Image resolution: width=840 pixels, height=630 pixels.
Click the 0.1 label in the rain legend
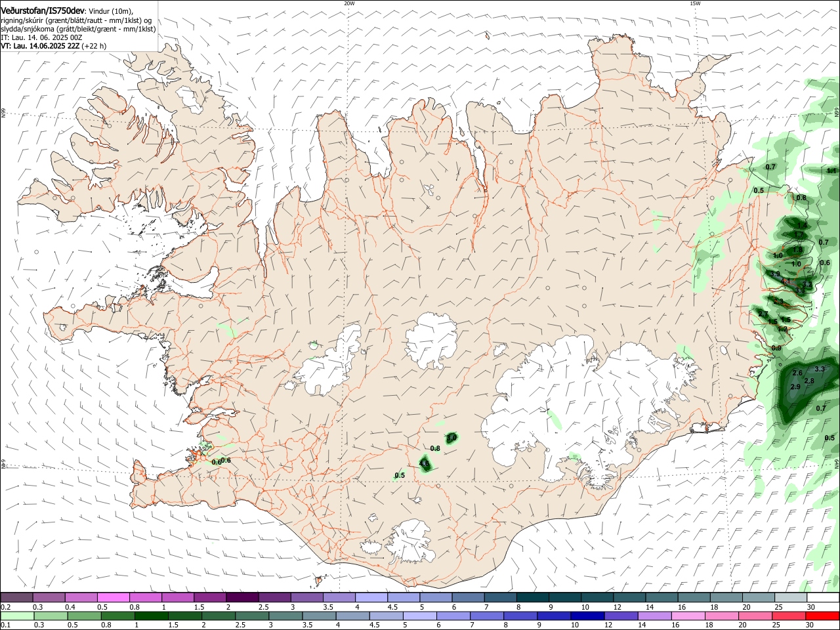pos(5,625)
